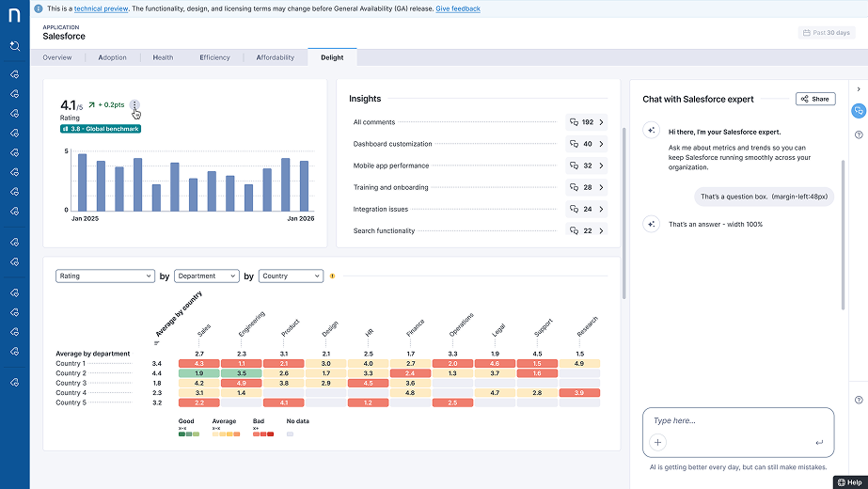The width and height of the screenshot is (868, 489).
Task: Open the Rating metric dropdown
Action: (104, 276)
